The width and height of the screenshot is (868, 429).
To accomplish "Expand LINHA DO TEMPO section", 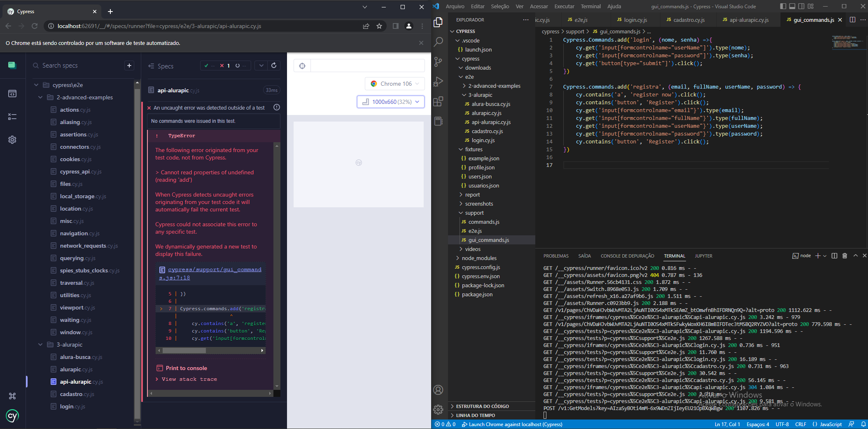I will [475, 415].
